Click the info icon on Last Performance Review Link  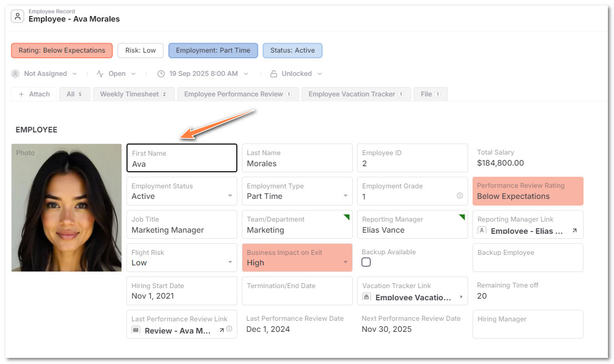click(x=229, y=329)
